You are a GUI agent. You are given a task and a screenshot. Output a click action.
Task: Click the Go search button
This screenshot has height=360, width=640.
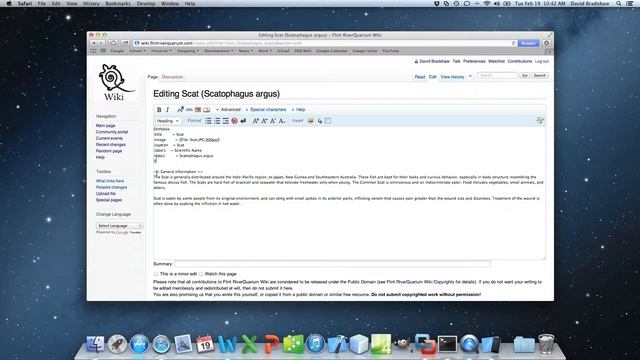pyautogui.click(x=524, y=76)
